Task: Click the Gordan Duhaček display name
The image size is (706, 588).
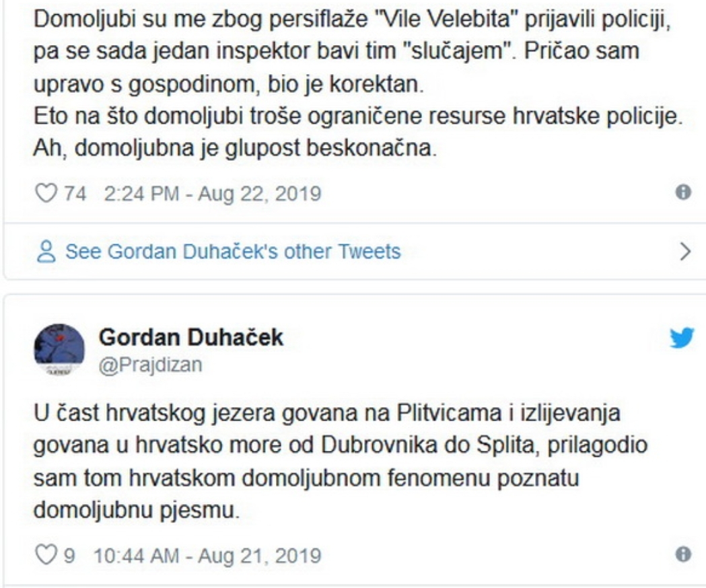Action: pyautogui.click(x=190, y=338)
